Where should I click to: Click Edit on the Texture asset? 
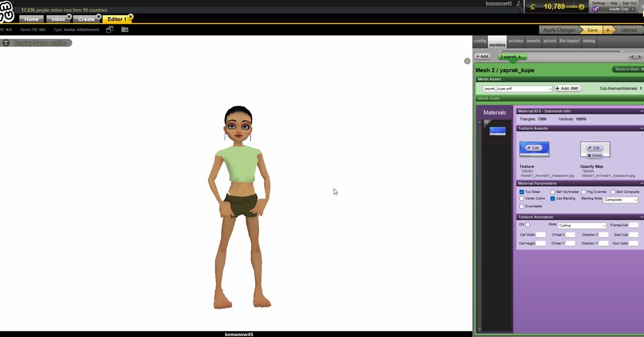coord(533,148)
